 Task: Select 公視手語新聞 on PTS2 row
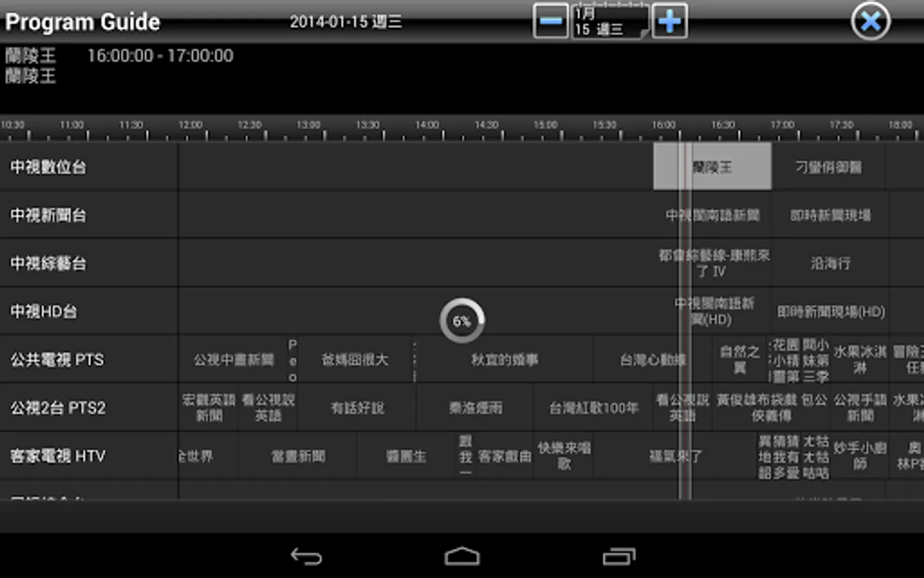coord(860,408)
